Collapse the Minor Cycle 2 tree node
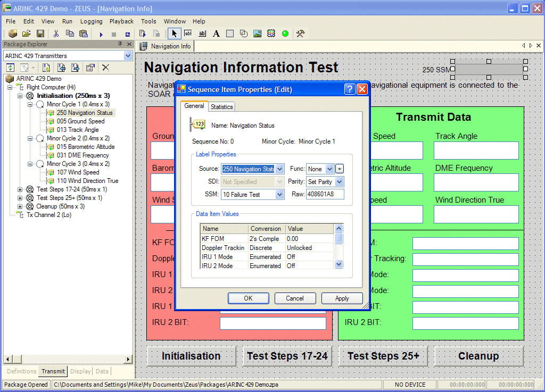 [30, 138]
